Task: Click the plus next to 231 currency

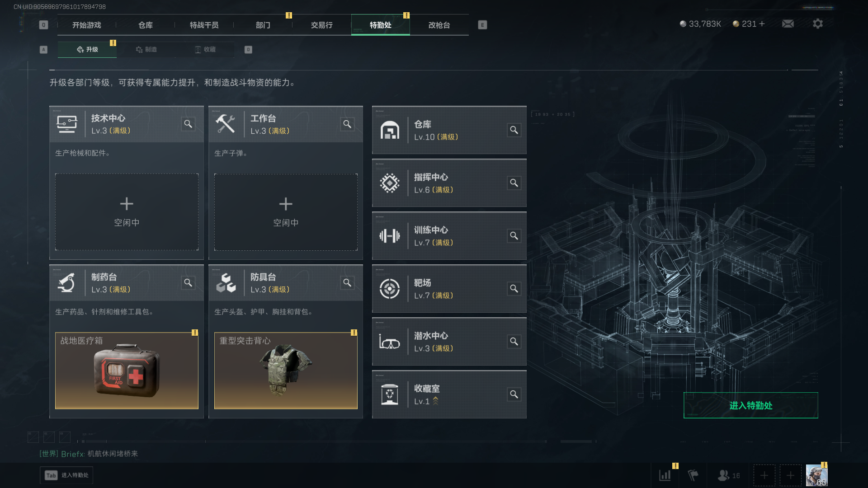Action: tap(762, 23)
